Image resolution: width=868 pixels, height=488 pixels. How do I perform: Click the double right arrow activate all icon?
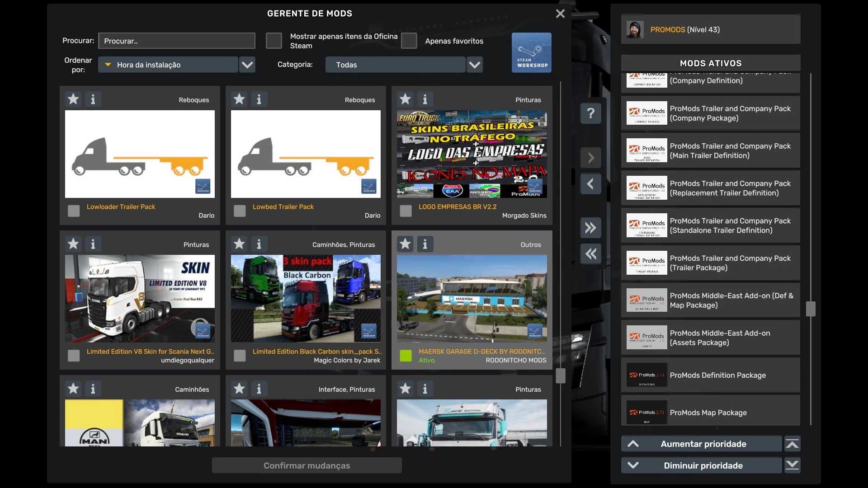pos(590,228)
